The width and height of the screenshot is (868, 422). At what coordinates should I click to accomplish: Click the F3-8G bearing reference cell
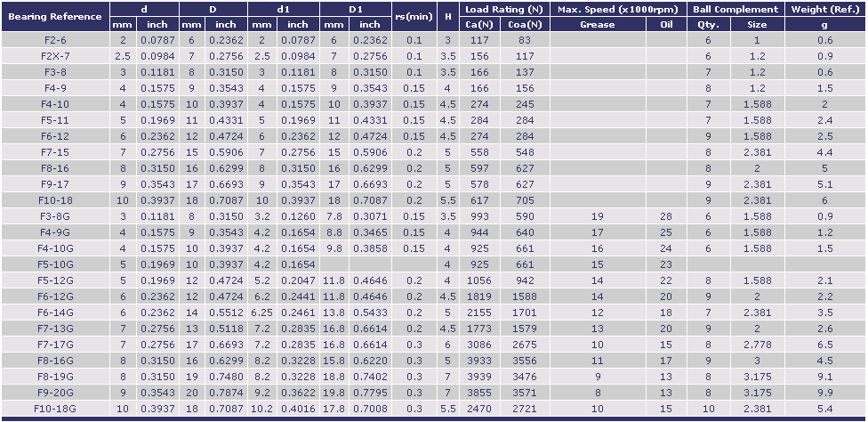tap(55, 216)
